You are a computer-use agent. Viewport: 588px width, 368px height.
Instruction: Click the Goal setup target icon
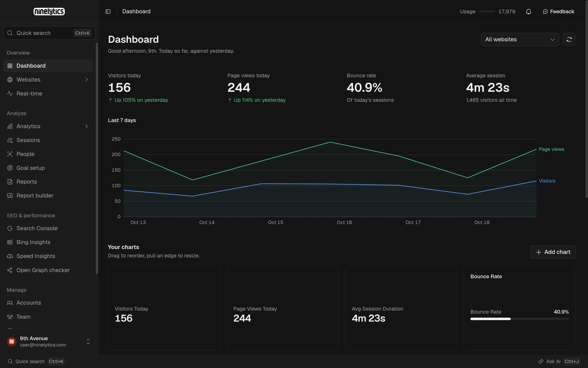(10, 168)
